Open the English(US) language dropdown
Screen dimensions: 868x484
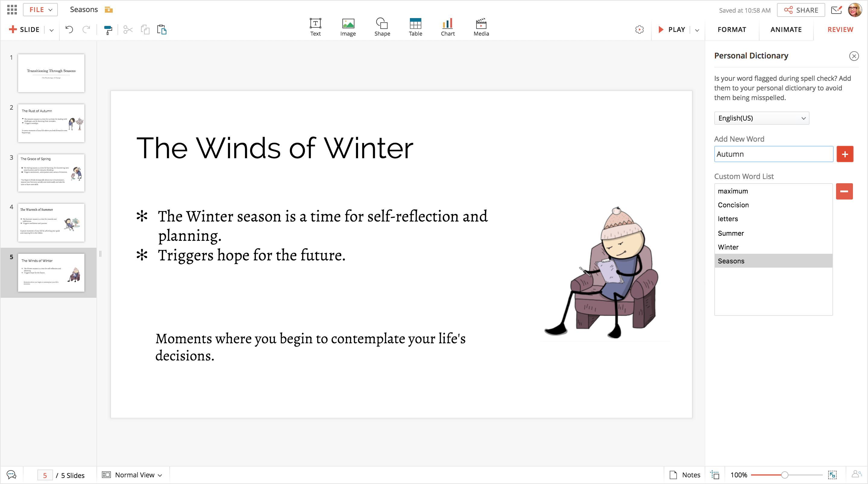click(x=761, y=118)
